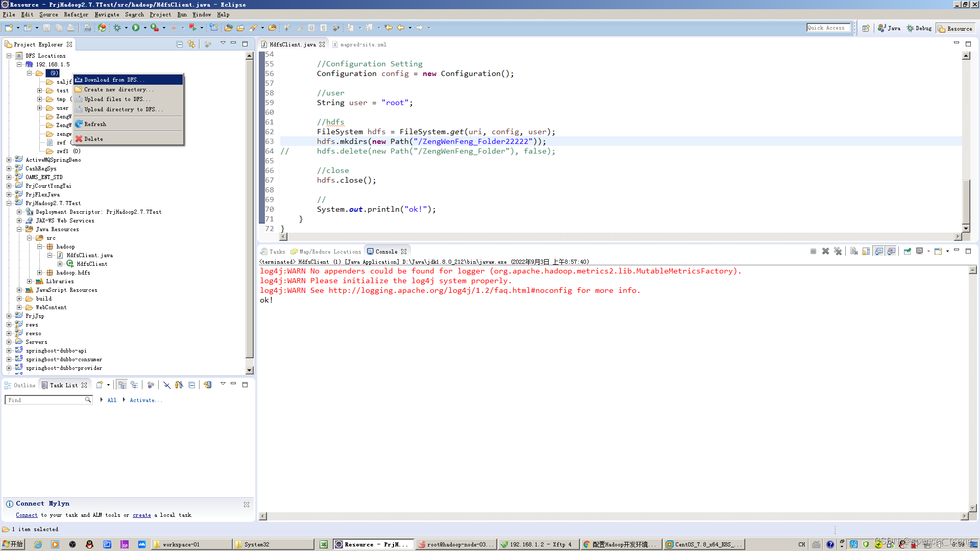Click the Save All icon
Screen dimensions: 980x551
pyautogui.click(x=59, y=28)
